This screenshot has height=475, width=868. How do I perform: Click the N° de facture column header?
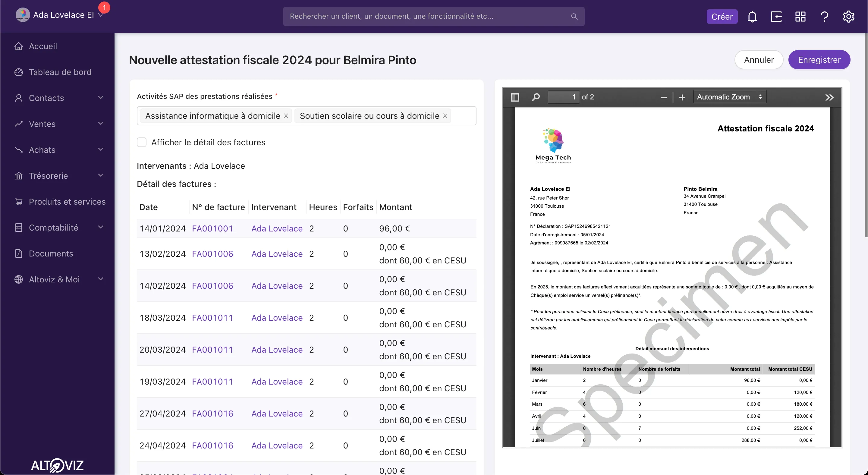pos(218,207)
